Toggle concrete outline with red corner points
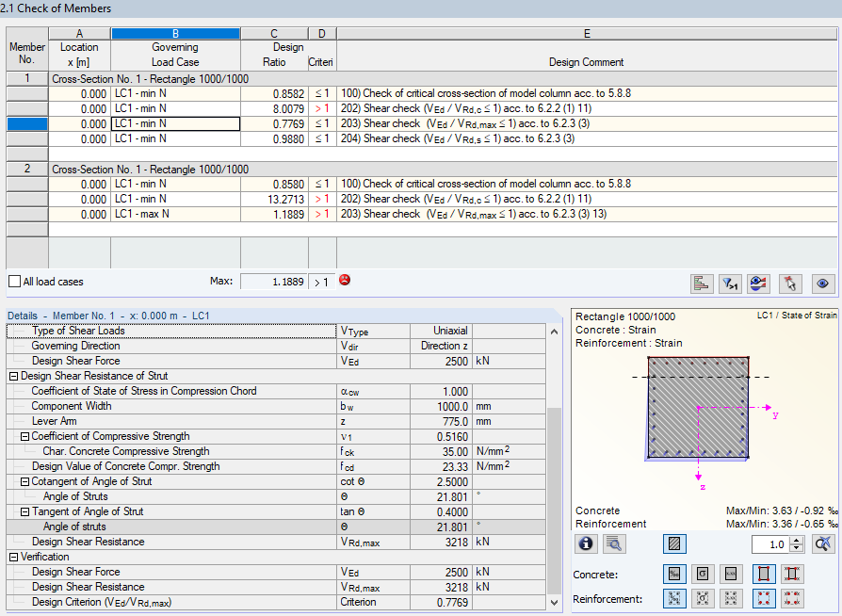Screen dimensions: 842x616 764,575
